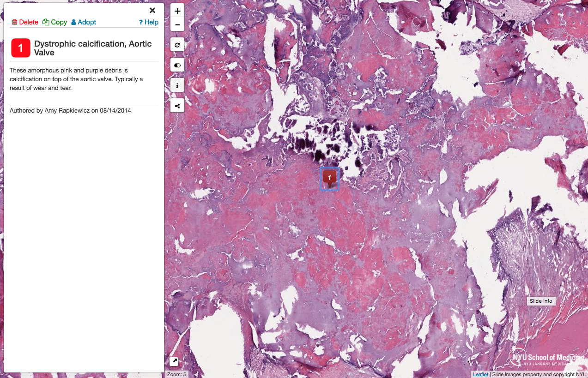Click the NYU School of Medicine logo
The image size is (588, 378).
pyautogui.click(x=548, y=359)
